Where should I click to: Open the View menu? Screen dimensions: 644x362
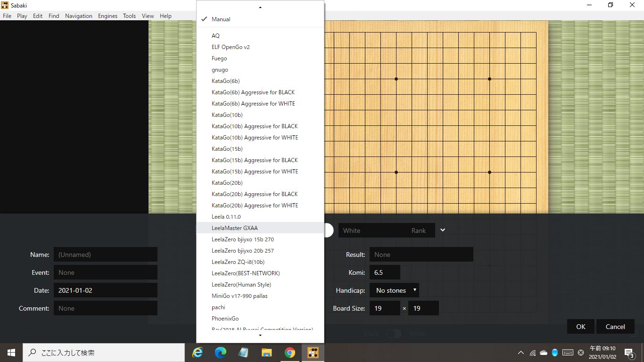point(148,16)
